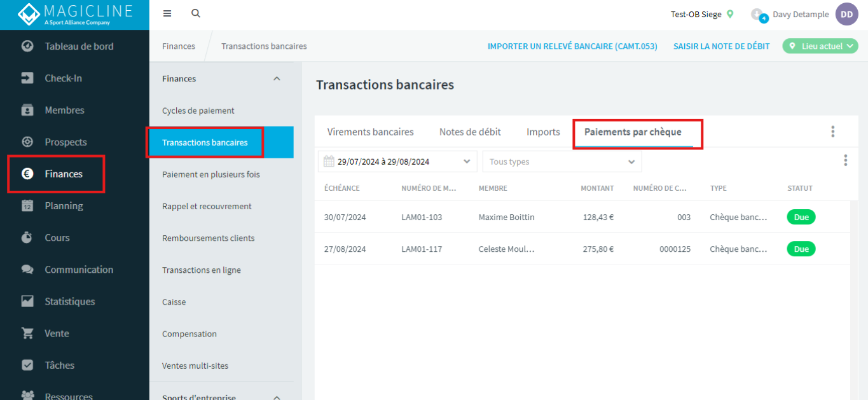
Task: Switch to Virements bancaires tab
Action: (370, 132)
